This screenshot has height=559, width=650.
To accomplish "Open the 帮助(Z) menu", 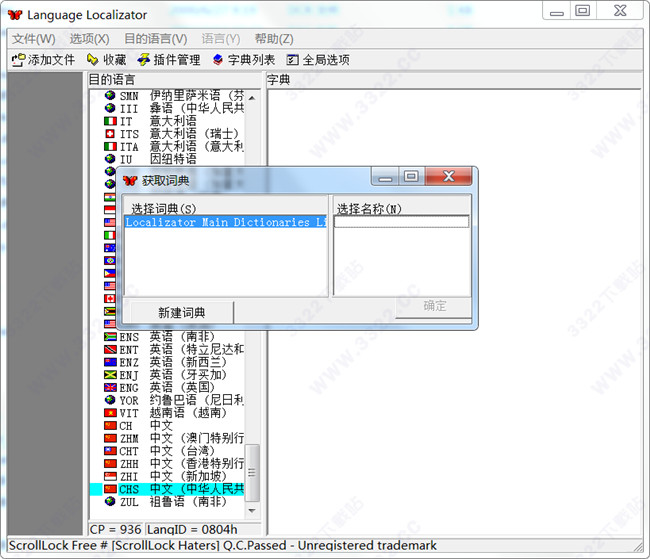I will pos(274,39).
